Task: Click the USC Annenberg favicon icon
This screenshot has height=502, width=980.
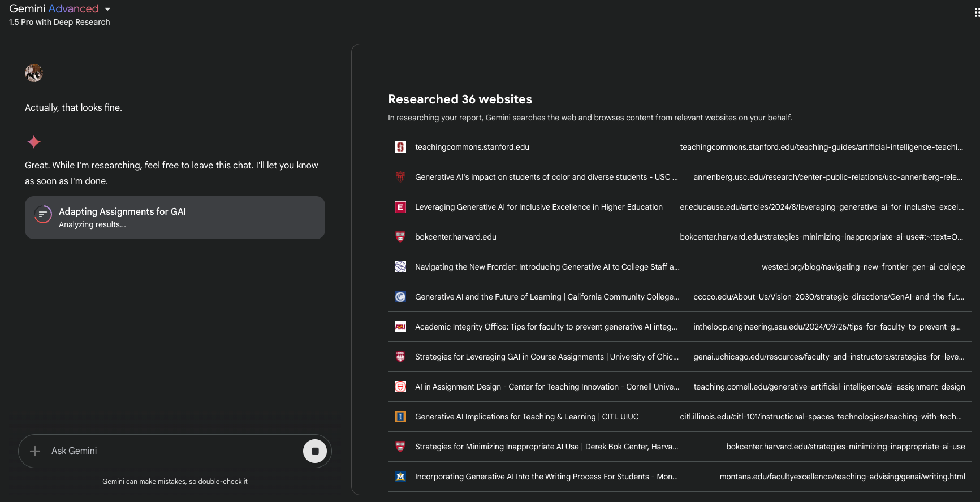Action: tap(400, 177)
